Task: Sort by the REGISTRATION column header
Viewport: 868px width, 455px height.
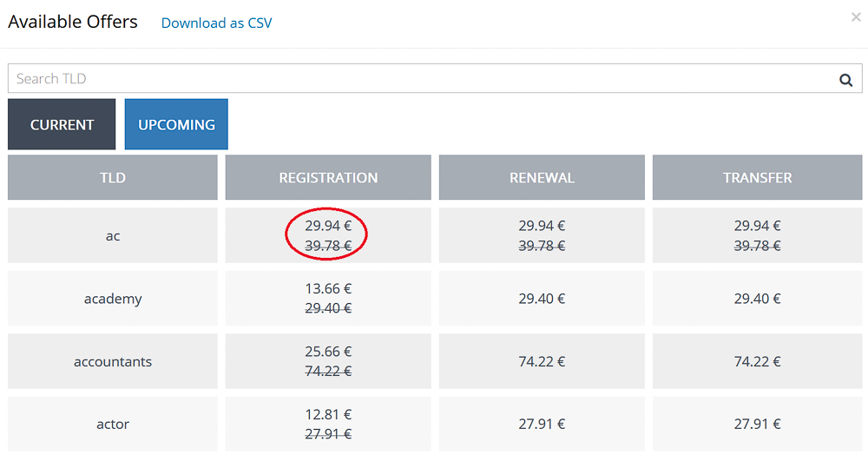Action: click(x=328, y=178)
